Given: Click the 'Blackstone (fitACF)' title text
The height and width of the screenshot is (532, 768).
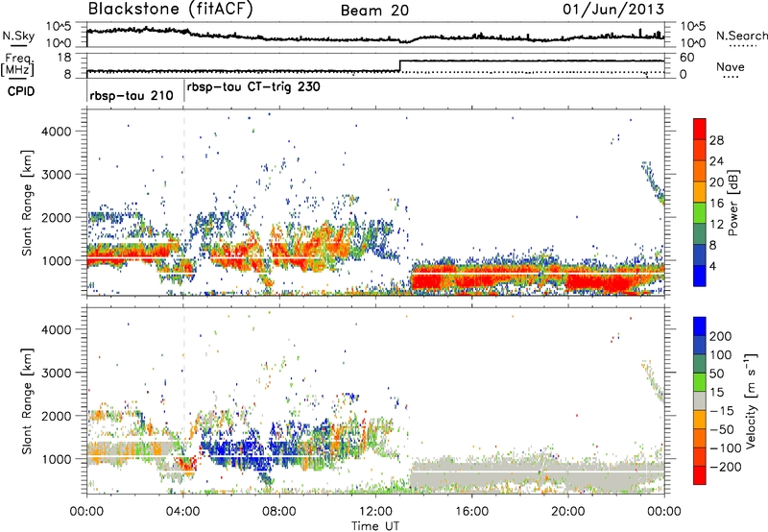Looking at the screenshot, I should (171, 9).
